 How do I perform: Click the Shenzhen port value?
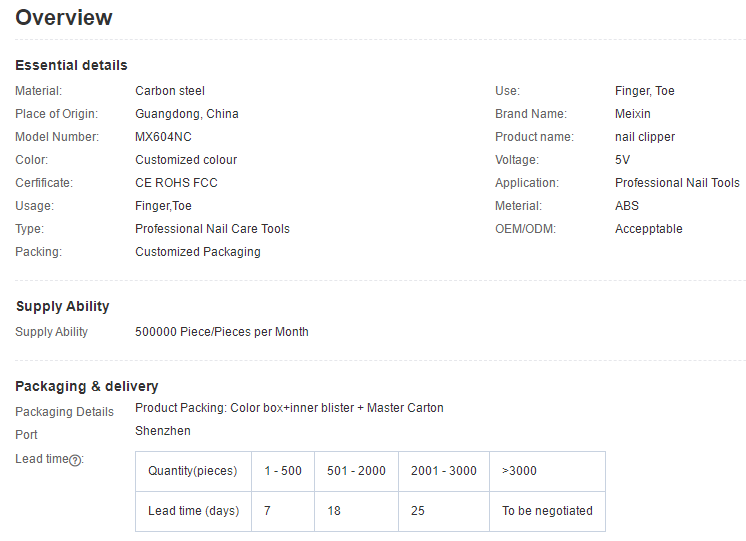[163, 431]
